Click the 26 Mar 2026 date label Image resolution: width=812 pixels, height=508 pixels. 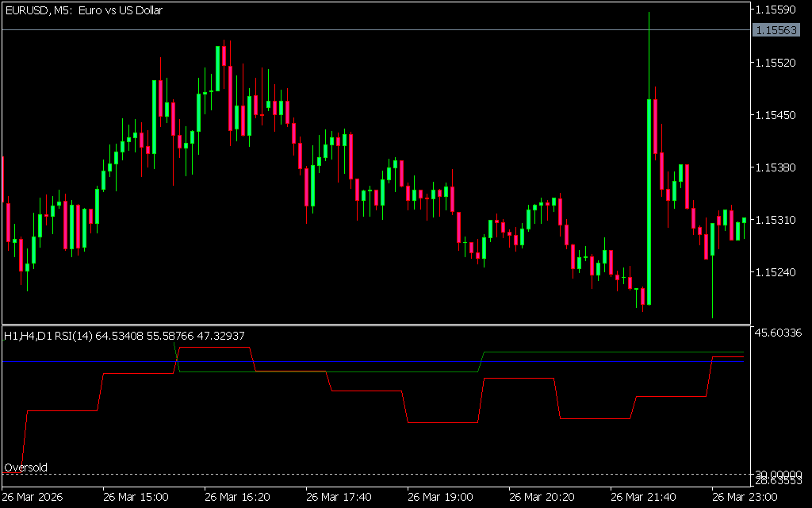pyautogui.click(x=34, y=497)
